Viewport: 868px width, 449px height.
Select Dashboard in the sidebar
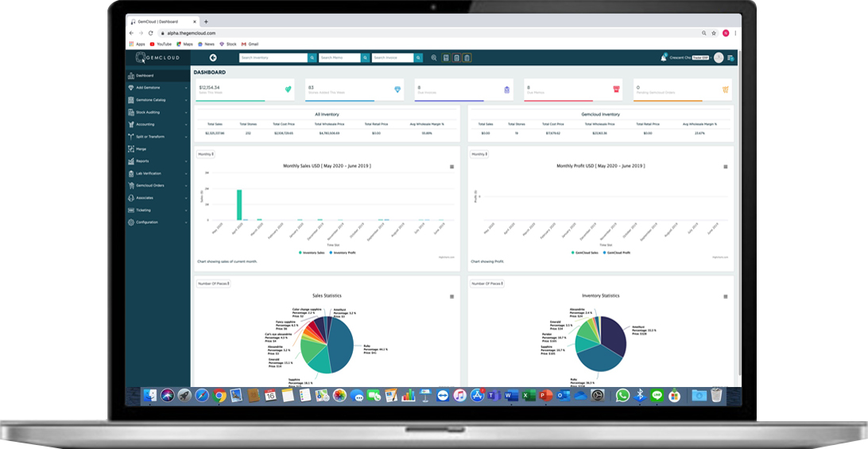coord(145,75)
